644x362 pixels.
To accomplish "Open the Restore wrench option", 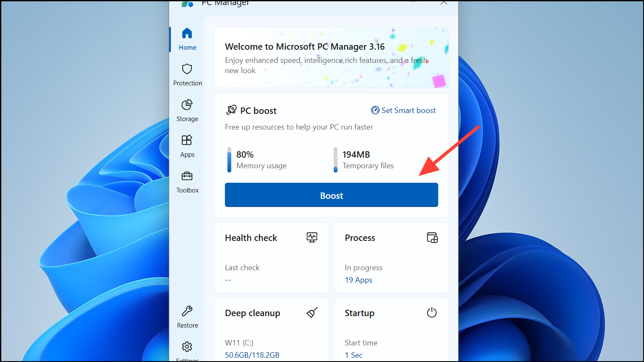I will point(187,317).
